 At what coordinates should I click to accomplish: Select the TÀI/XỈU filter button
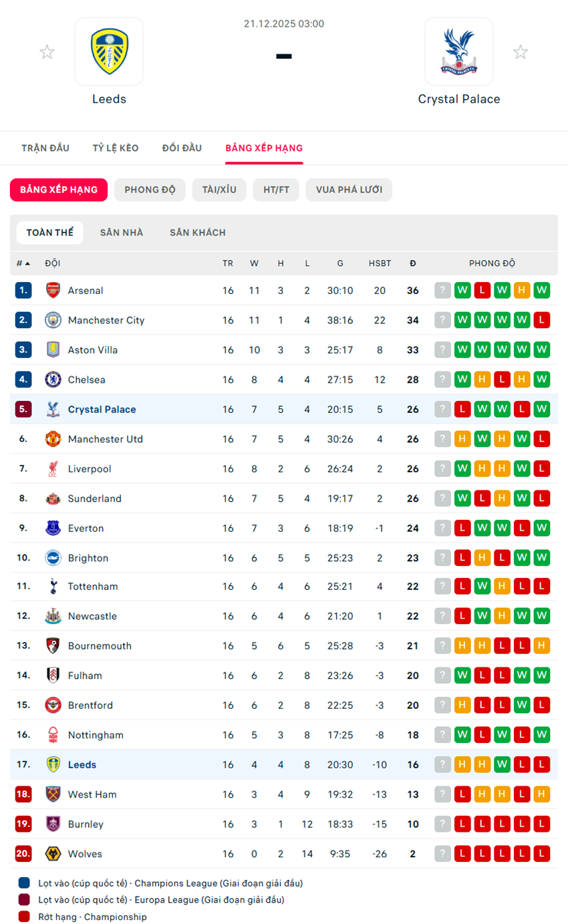(219, 190)
